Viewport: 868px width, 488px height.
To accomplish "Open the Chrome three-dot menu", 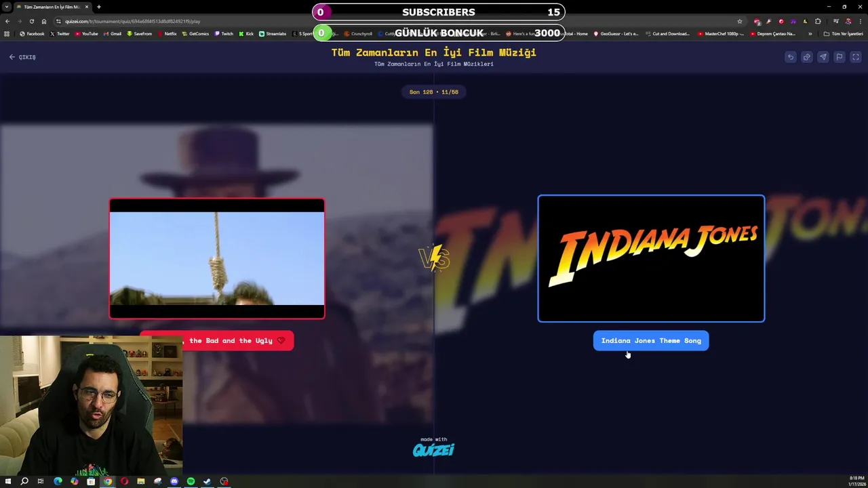I will (860, 21).
